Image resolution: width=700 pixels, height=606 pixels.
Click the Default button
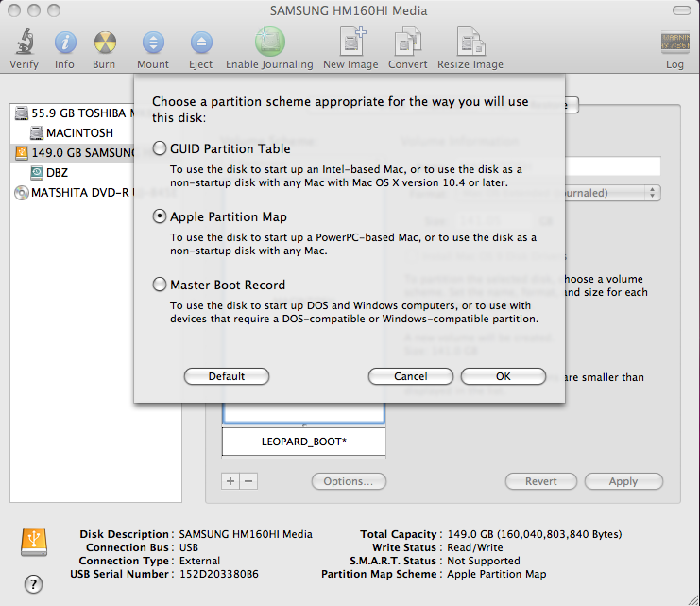point(227,376)
